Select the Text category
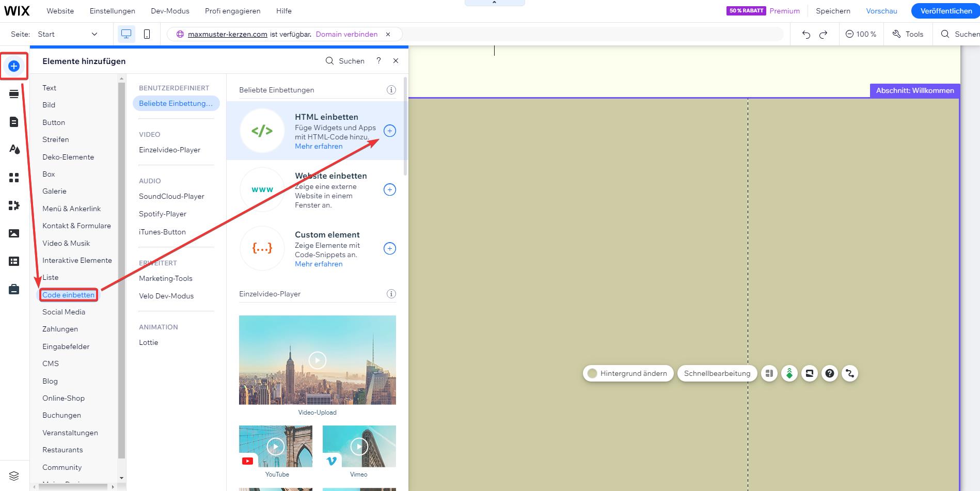Image resolution: width=980 pixels, height=491 pixels. click(49, 88)
